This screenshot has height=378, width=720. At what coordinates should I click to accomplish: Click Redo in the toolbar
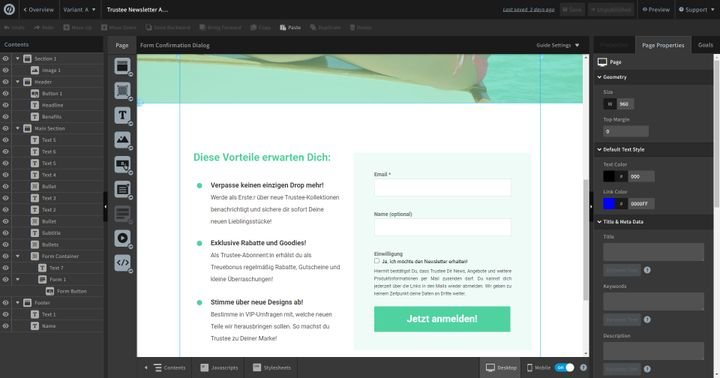(x=44, y=28)
